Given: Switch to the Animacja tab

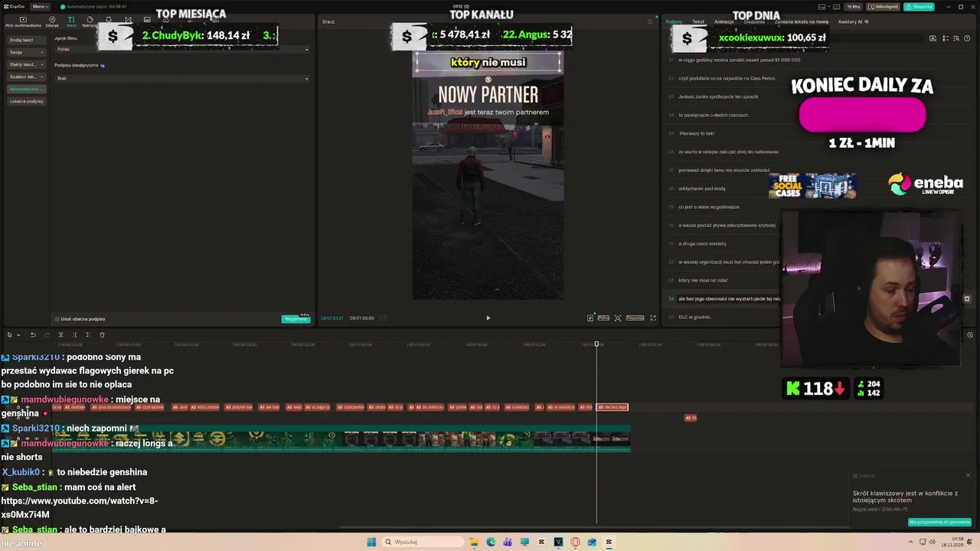Looking at the screenshot, I should pyautogui.click(x=724, y=21).
